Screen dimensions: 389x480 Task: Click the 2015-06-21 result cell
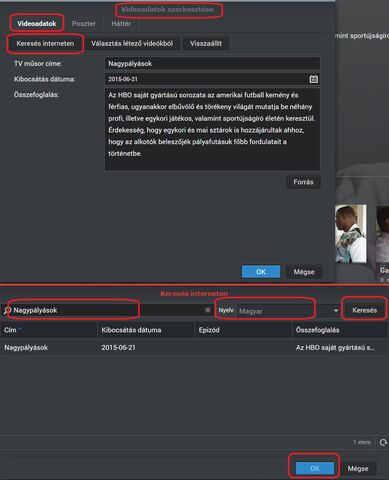pyautogui.click(x=118, y=347)
